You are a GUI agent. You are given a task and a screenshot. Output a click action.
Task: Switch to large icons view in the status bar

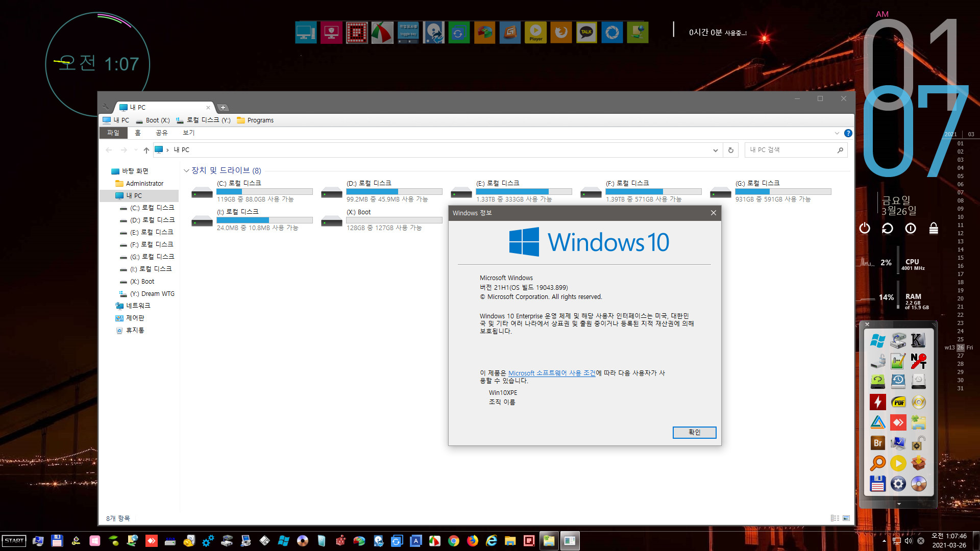pos(846,518)
